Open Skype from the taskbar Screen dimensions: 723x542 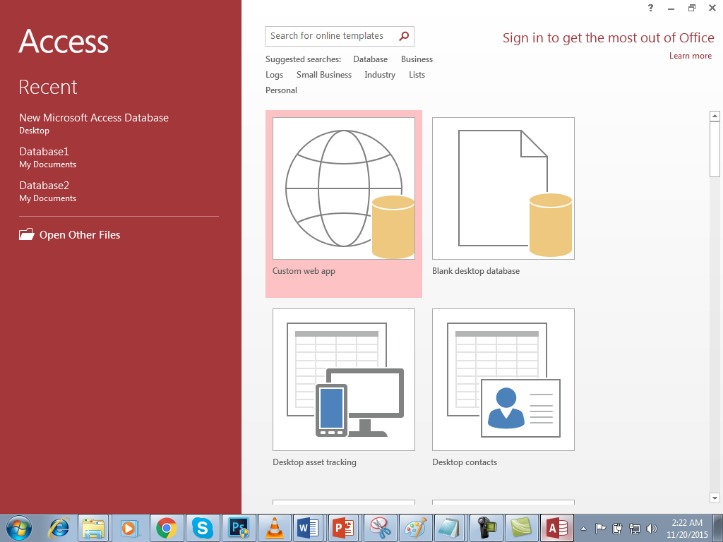coord(202,528)
